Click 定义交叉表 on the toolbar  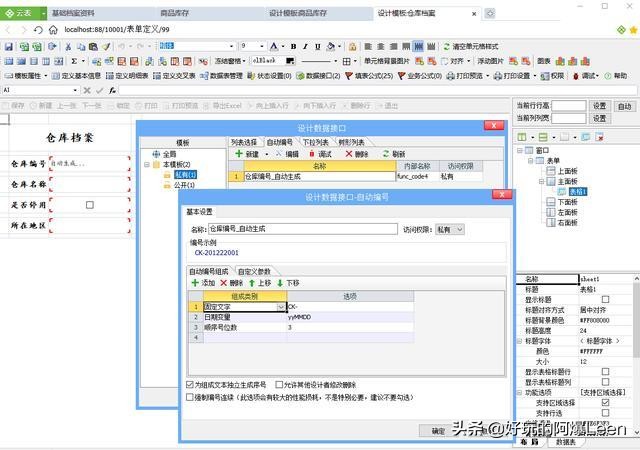coord(174,76)
